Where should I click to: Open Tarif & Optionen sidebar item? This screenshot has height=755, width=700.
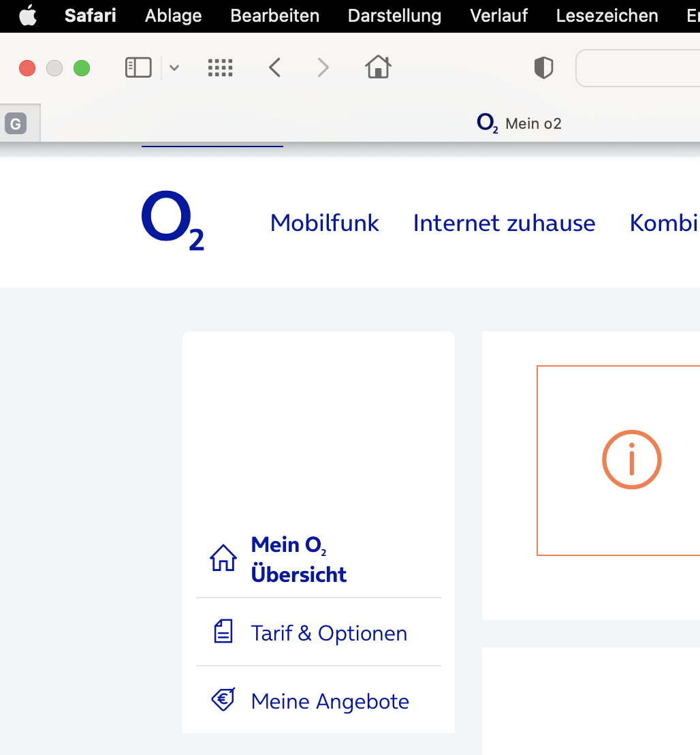coord(329,633)
